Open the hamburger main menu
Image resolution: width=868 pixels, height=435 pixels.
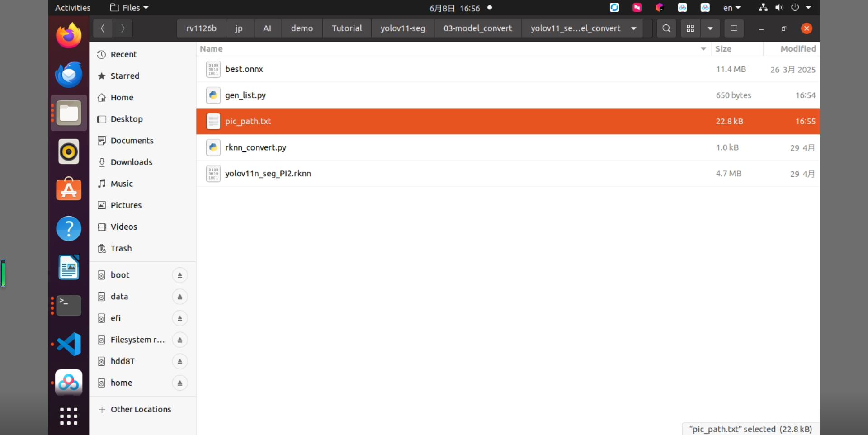click(734, 28)
